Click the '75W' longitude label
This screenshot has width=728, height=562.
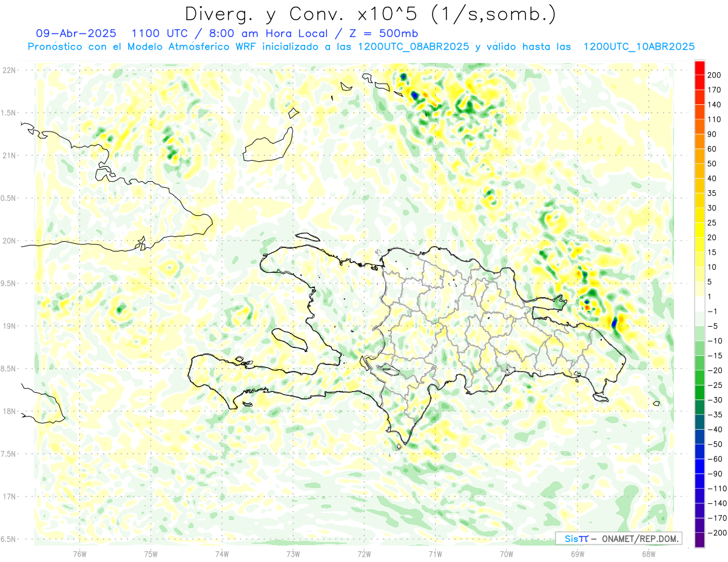pos(151,554)
